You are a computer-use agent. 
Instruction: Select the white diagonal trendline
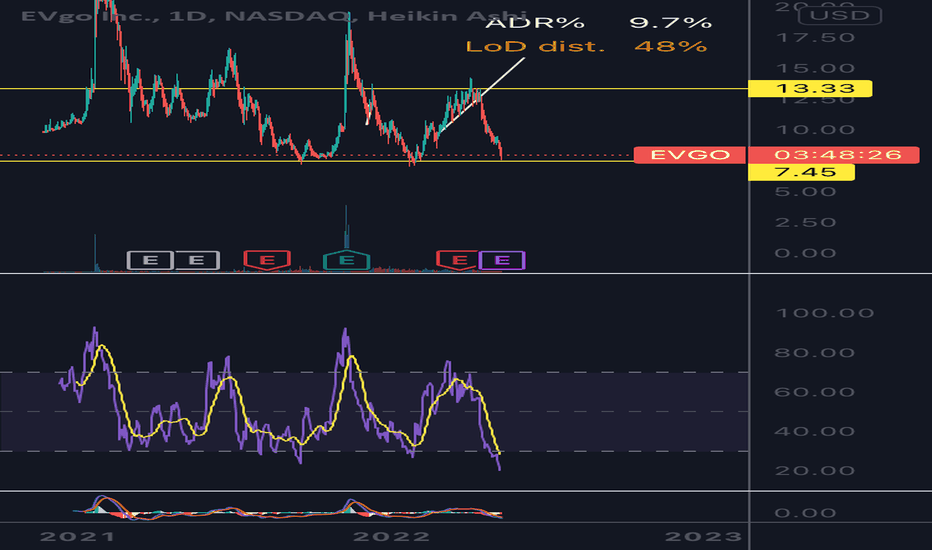click(481, 95)
